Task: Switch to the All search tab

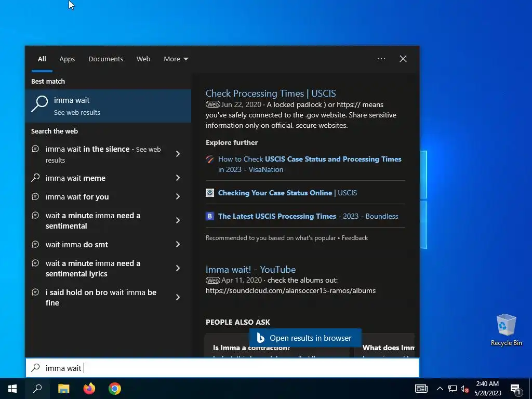Action: point(42,59)
